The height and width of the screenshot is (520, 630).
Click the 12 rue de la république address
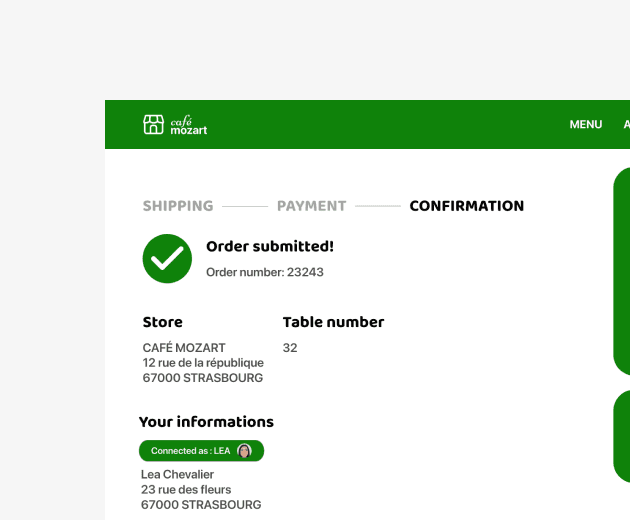203,363
